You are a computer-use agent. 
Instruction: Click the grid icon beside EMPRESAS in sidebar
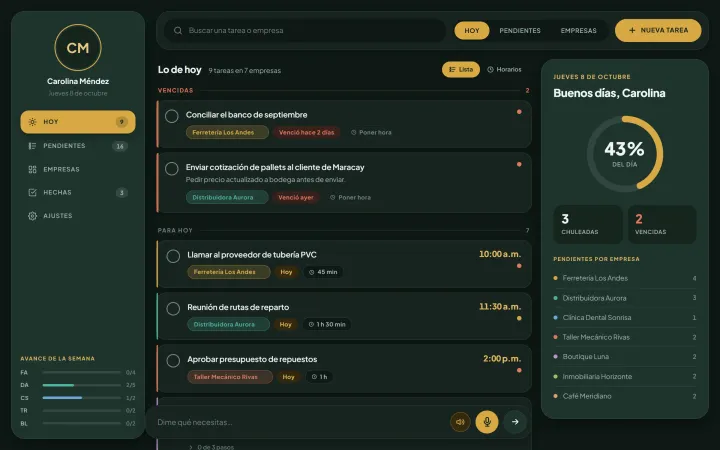(32, 169)
